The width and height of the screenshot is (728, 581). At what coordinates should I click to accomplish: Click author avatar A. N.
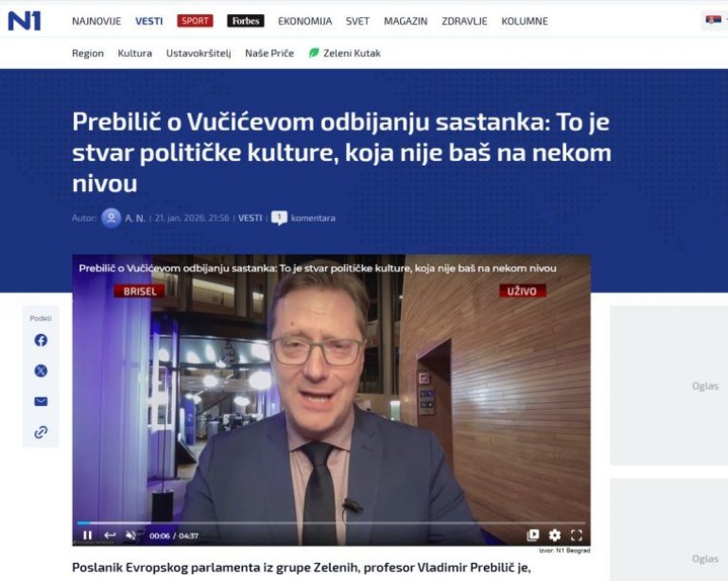(112, 218)
